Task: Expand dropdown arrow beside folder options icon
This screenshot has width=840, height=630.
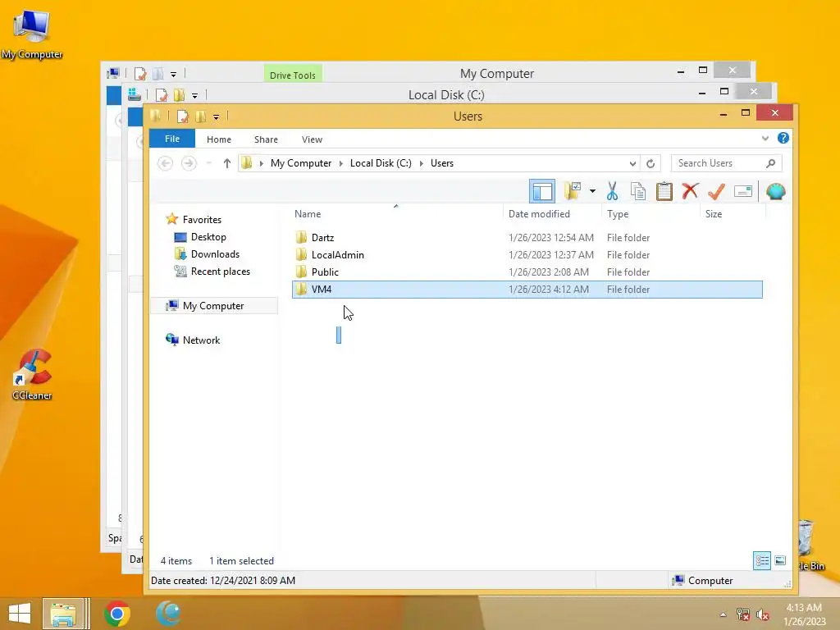Action: tap(592, 191)
